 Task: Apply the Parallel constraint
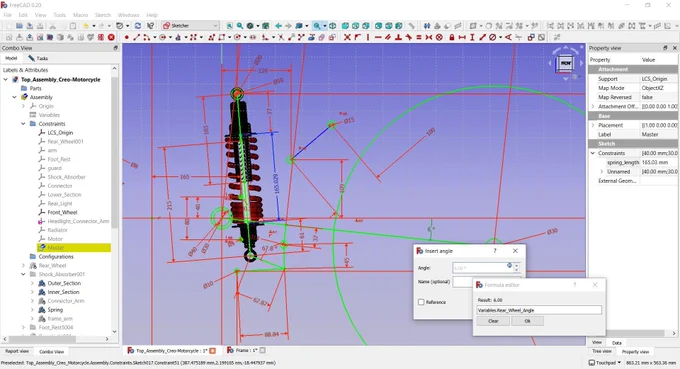point(388,37)
